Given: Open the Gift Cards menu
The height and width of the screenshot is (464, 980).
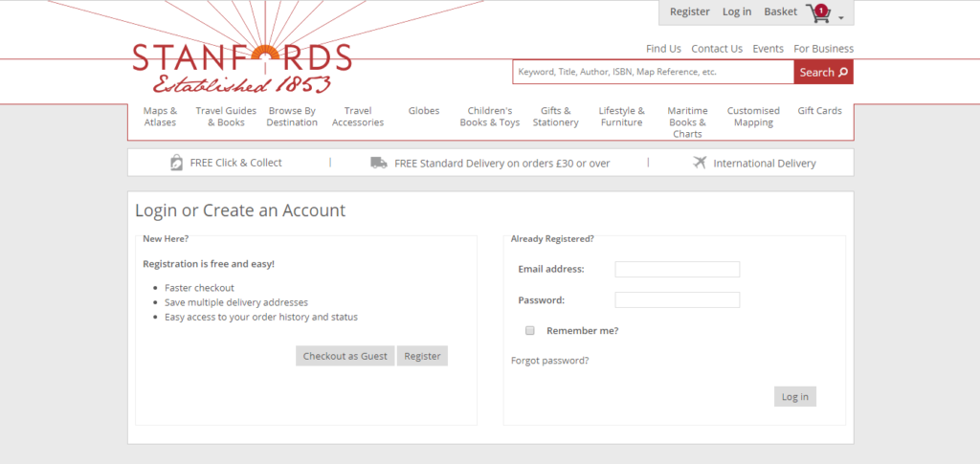Looking at the screenshot, I should [x=819, y=111].
